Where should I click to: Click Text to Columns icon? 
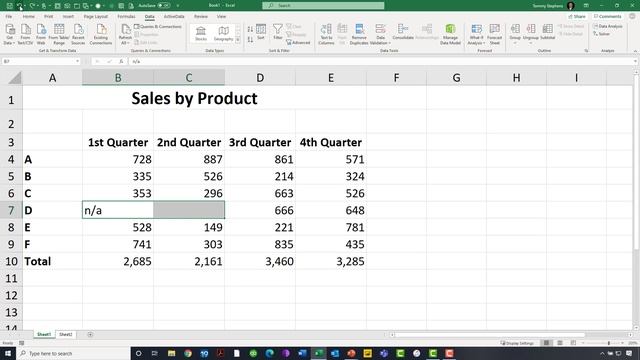click(x=326, y=34)
